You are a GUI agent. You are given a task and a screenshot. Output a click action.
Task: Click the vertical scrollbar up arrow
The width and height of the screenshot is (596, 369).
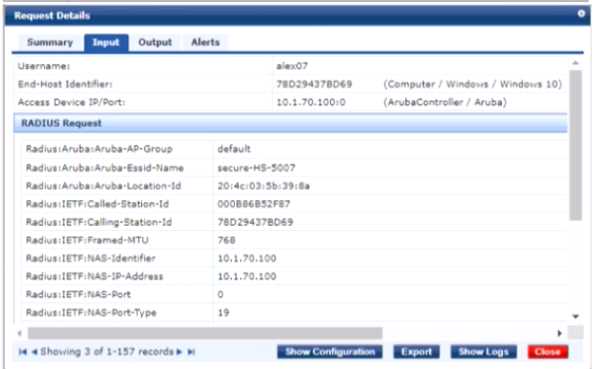[x=575, y=63]
